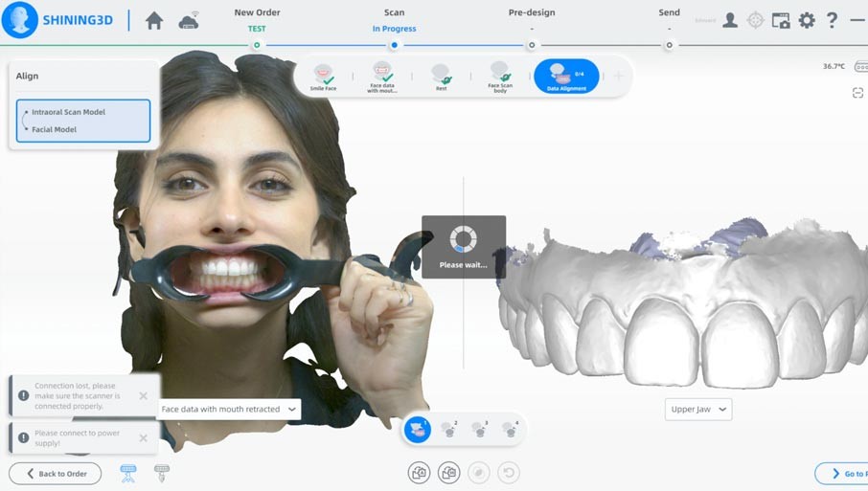This screenshot has width=868, height=491.
Task: Expand the 'Face data with mouth retracted' dropdown
Action: (x=229, y=410)
